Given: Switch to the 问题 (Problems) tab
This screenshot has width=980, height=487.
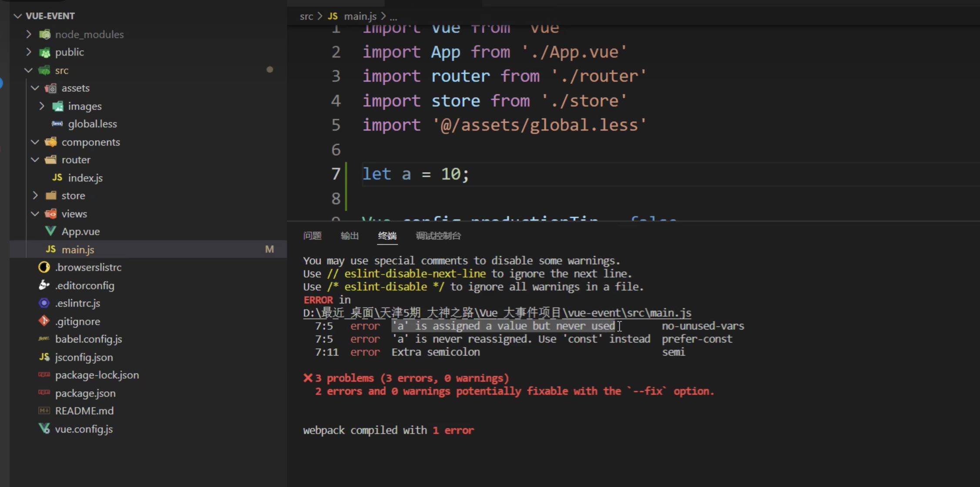Looking at the screenshot, I should [x=312, y=236].
